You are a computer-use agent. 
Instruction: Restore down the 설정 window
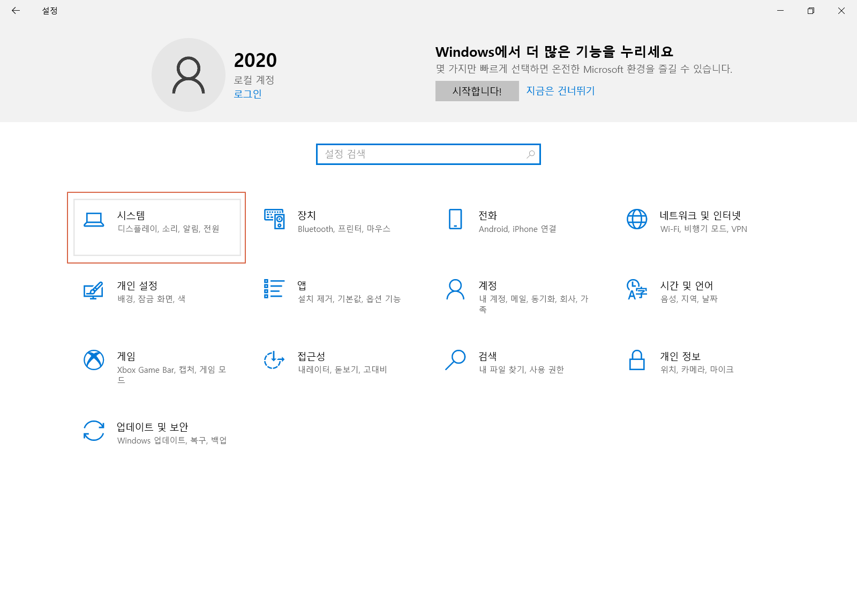point(811,11)
